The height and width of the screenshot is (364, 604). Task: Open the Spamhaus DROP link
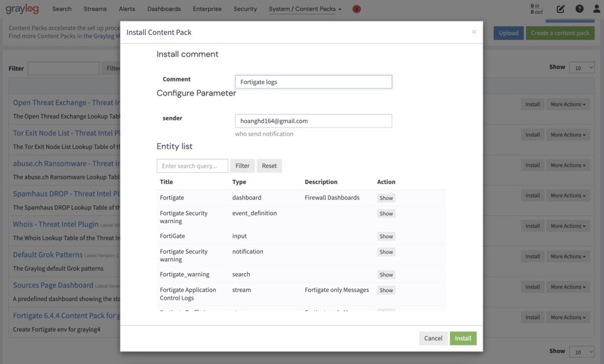coord(66,194)
